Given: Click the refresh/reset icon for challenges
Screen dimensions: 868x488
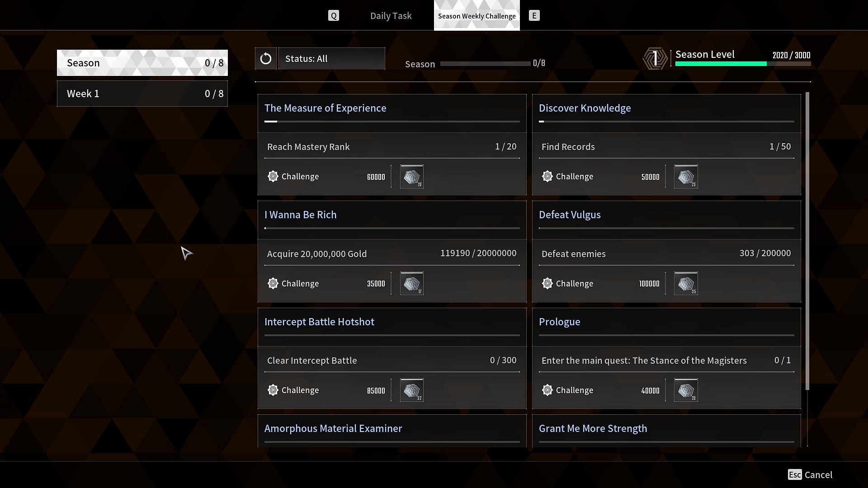Looking at the screenshot, I should (x=266, y=58).
